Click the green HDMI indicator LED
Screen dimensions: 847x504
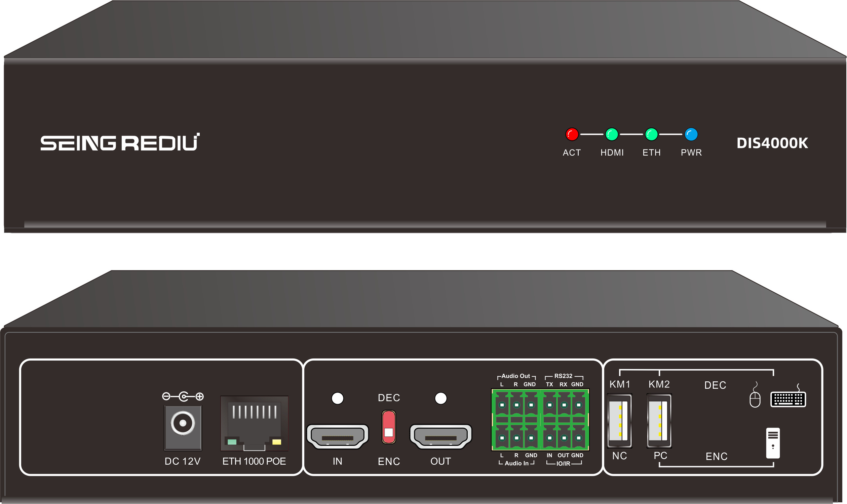click(x=611, y=134)
